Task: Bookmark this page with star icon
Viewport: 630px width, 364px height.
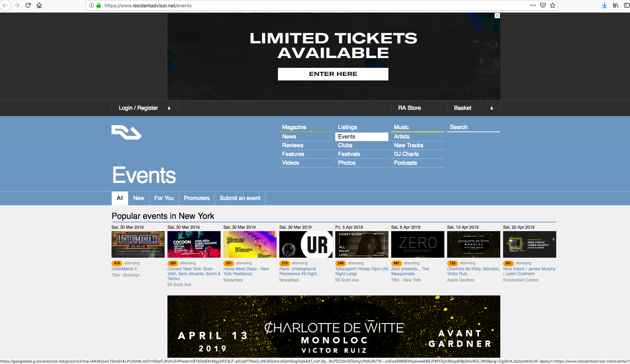Action: pyautogui.click(x=553, y=5)
